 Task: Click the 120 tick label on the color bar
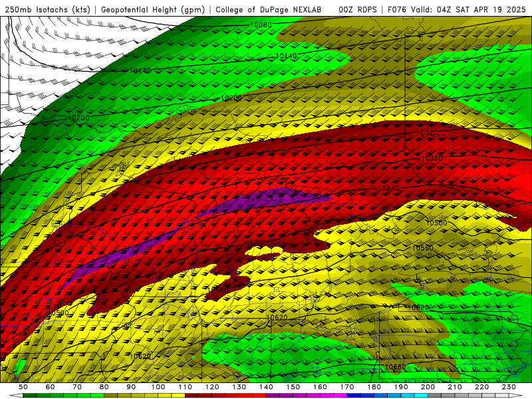click(212, 387)
